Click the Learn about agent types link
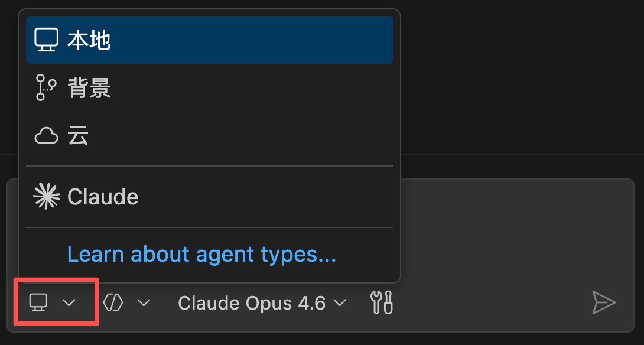This screenshot has height=345, width=644. tap(201, 254)
